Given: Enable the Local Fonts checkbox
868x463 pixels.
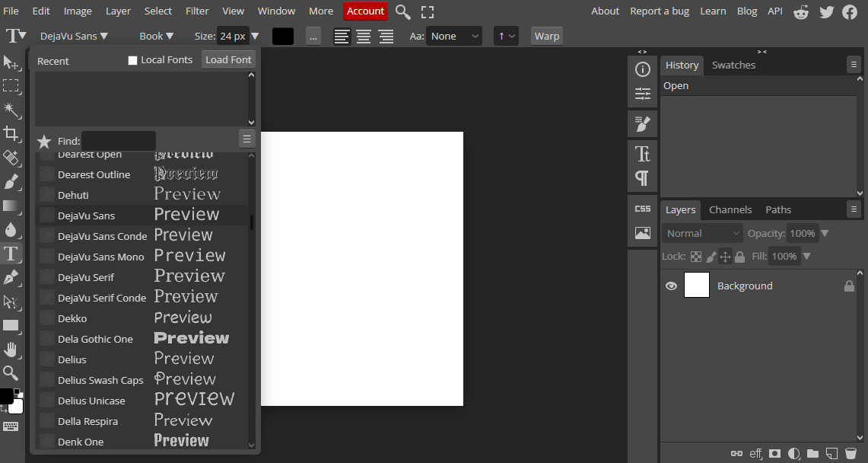Looking at the screenshot, I should (132, 60).
